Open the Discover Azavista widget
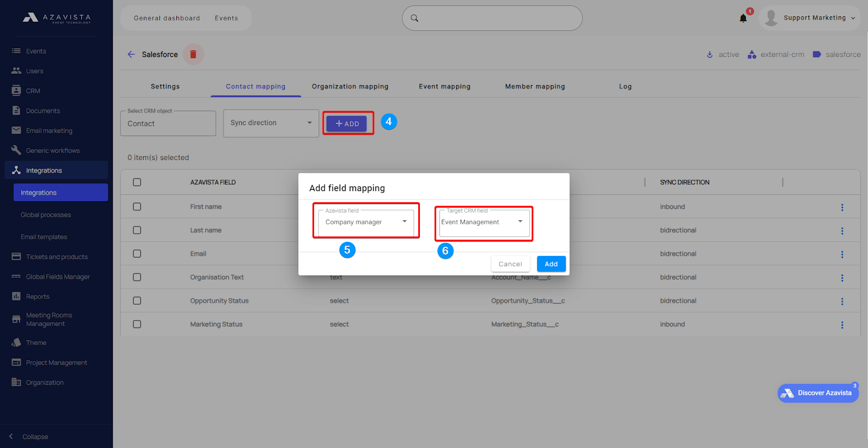 click(x=818, y=393)
